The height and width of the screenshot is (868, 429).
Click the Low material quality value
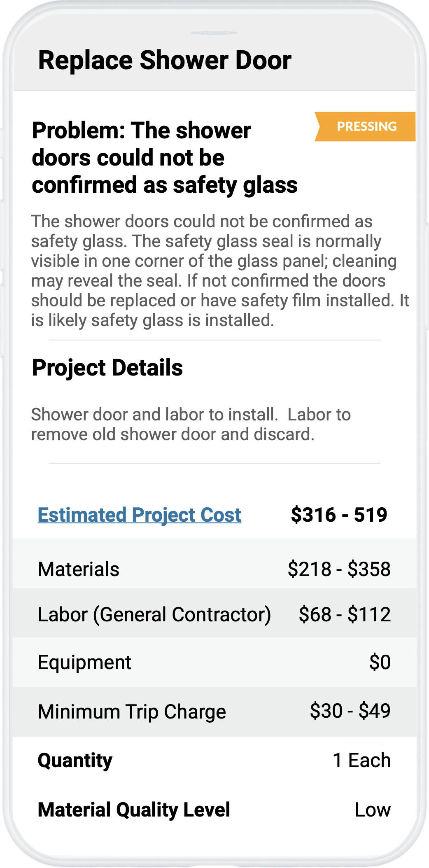pos(373,810)
